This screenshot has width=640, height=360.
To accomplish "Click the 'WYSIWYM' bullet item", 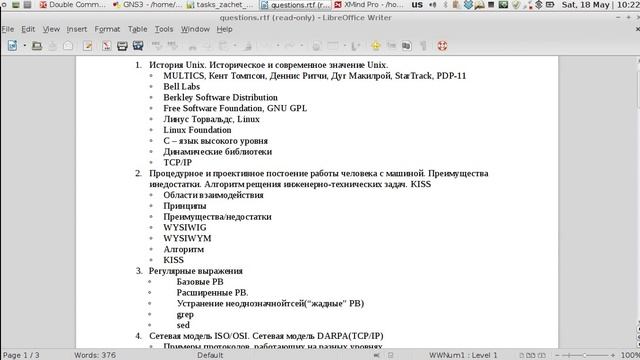I will click(x=187, y=238).
